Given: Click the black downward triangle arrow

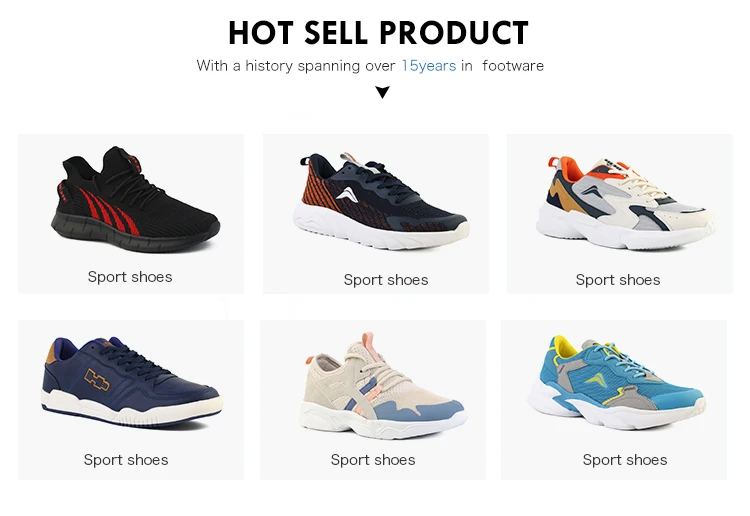Looking at the screenshot, I should pos(382,92).
